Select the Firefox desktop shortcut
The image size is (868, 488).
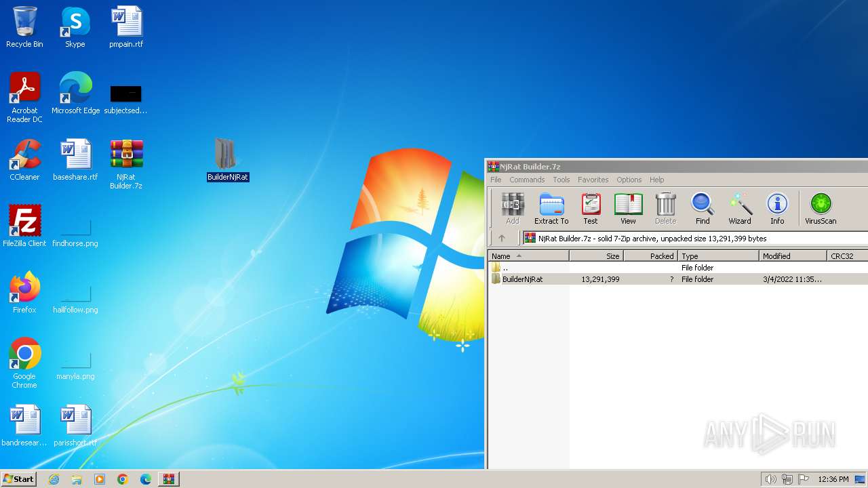[x=24, y=292]
